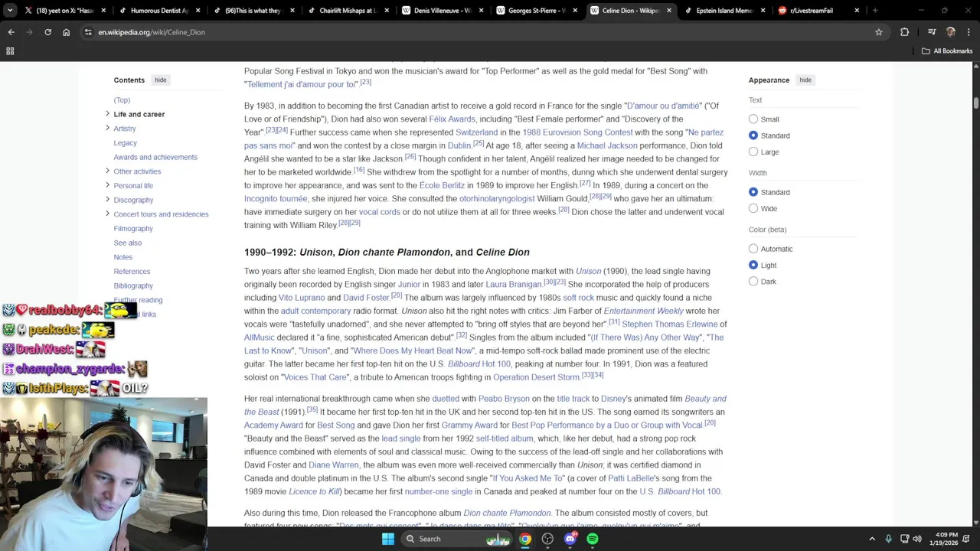Viewport: 980px width, 551px height.
Task: Open the Peabo Bryson link
Action: (504, 399)
